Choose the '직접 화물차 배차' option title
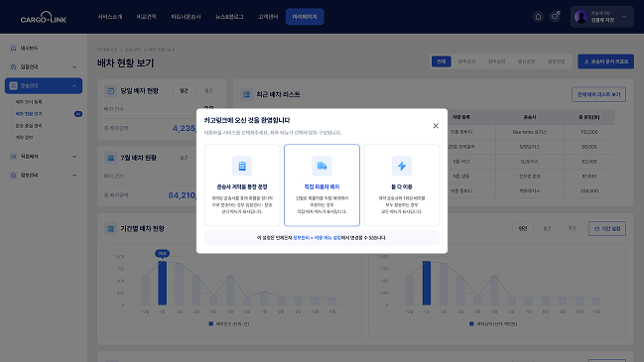 tap(322, 186)
